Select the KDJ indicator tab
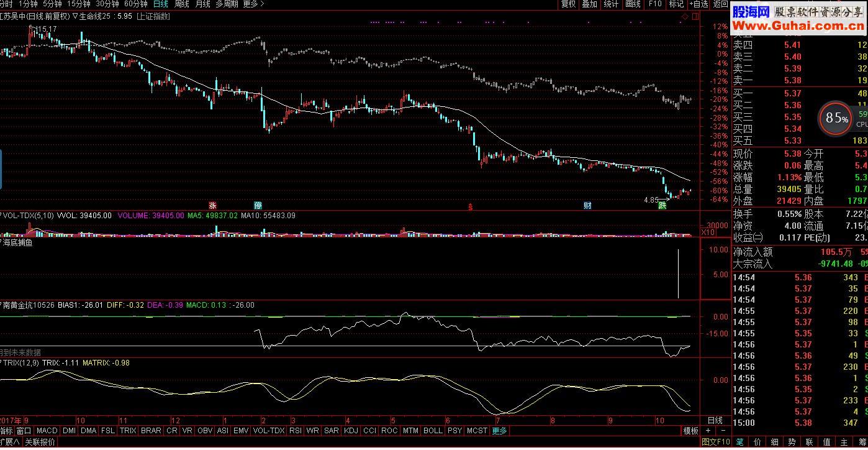868x450 pixels. tap(351, 430)
